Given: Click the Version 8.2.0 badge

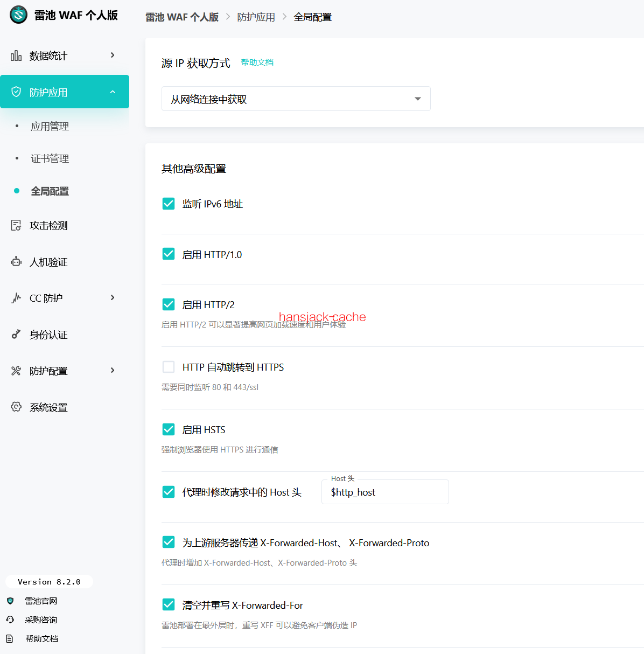Looking at the screenshot, I should 49,582.
